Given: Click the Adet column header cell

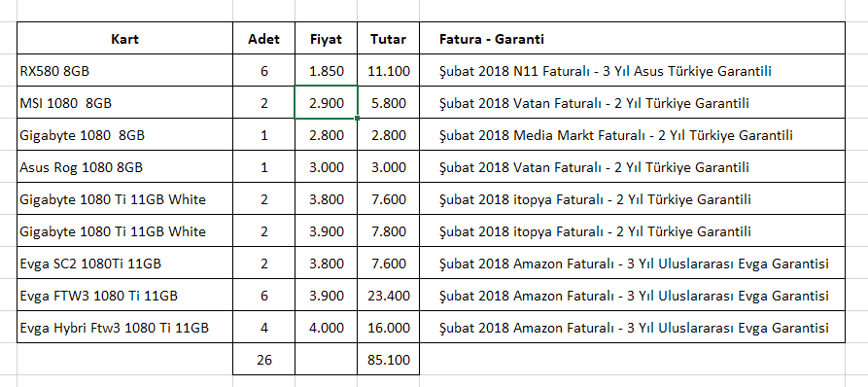Looking at the screenshot, I should (263, 38).
